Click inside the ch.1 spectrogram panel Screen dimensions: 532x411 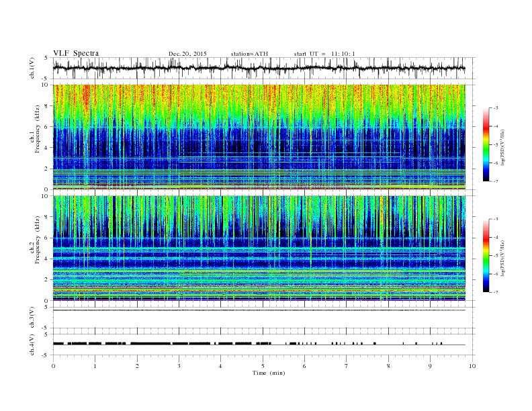(259, 137)
